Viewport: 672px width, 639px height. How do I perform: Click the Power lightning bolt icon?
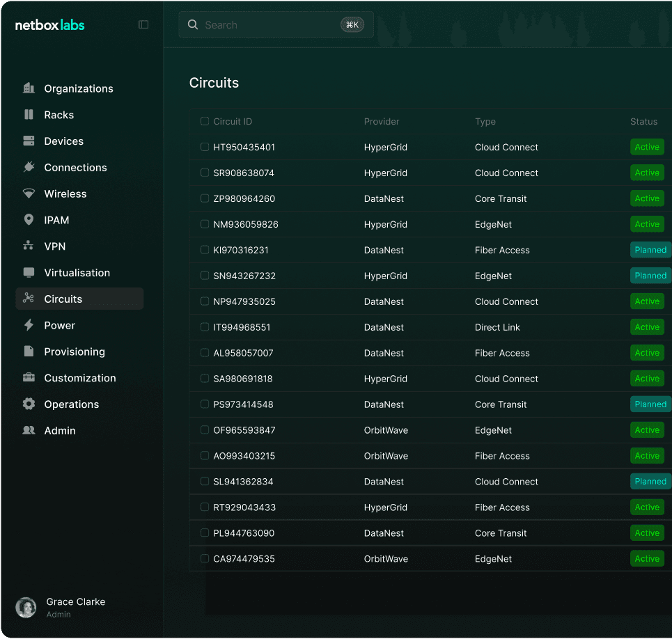[29, 325]
